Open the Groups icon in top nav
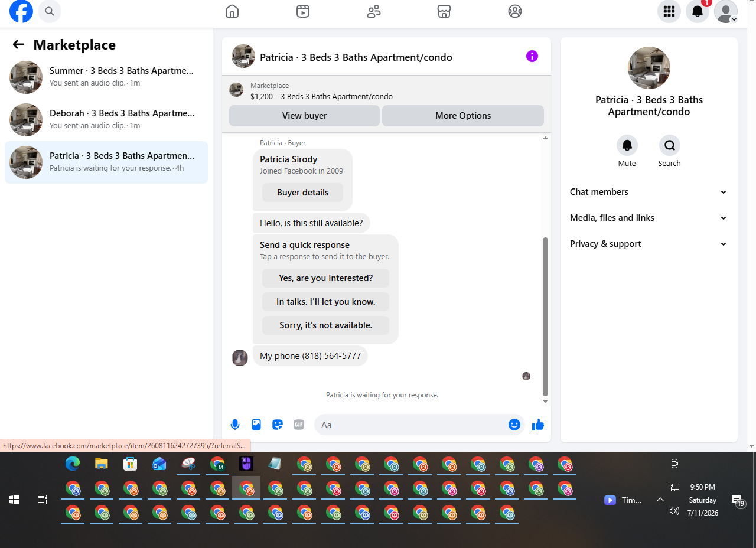The width and height of the screenshot is (756, 548). pyautogui.click(x=515, y=11)
